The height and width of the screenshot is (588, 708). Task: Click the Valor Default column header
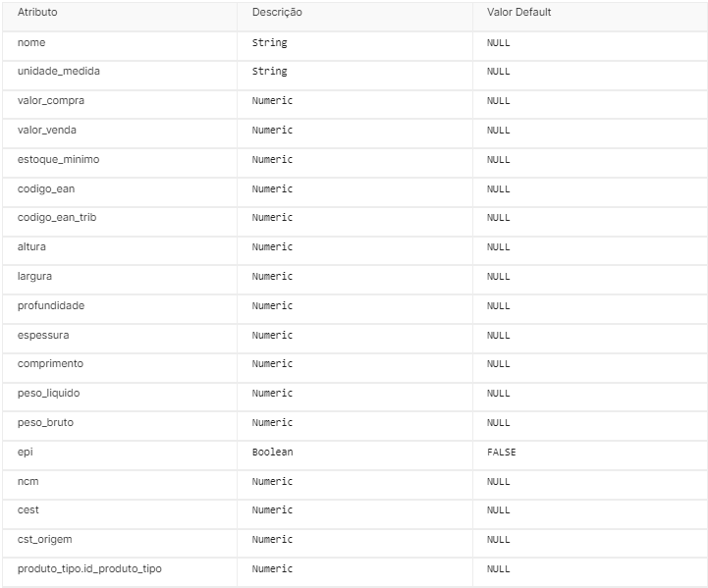pos(518,12)
